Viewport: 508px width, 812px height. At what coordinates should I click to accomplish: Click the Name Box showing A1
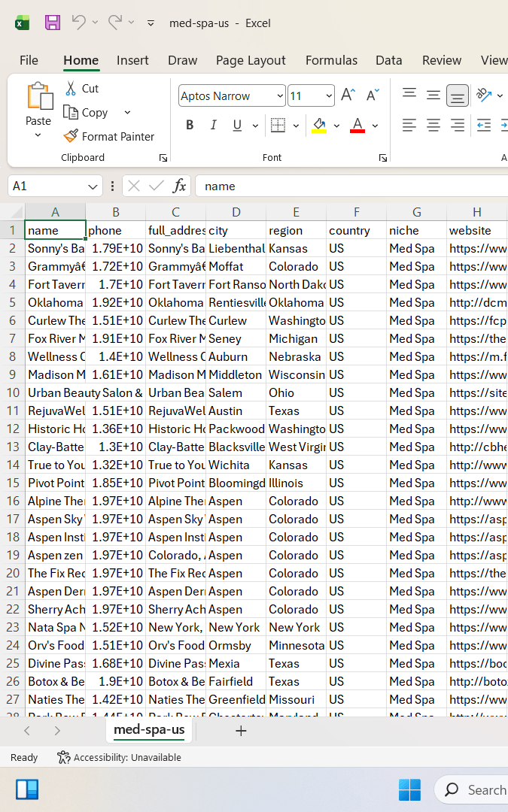click(54, 186)
